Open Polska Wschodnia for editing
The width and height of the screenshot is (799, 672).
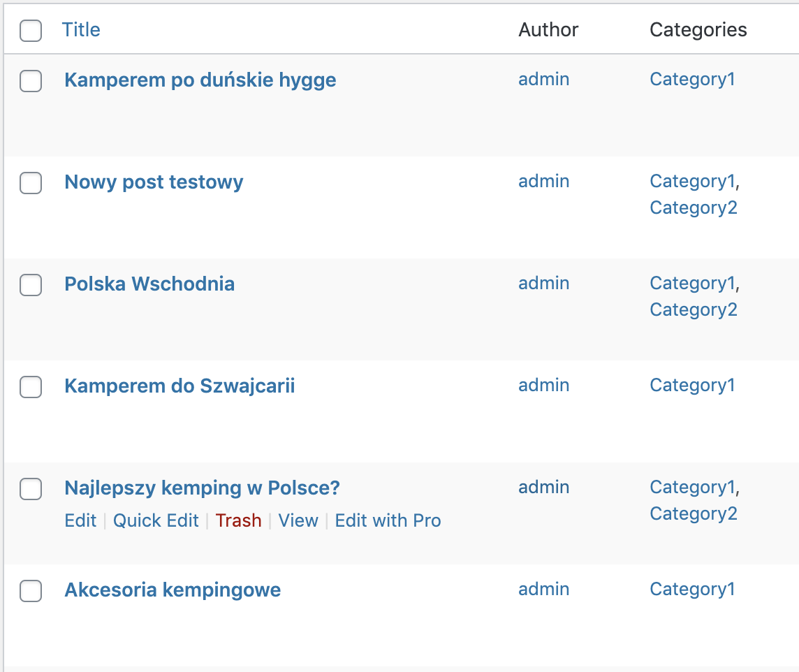(x=149, y=284)
